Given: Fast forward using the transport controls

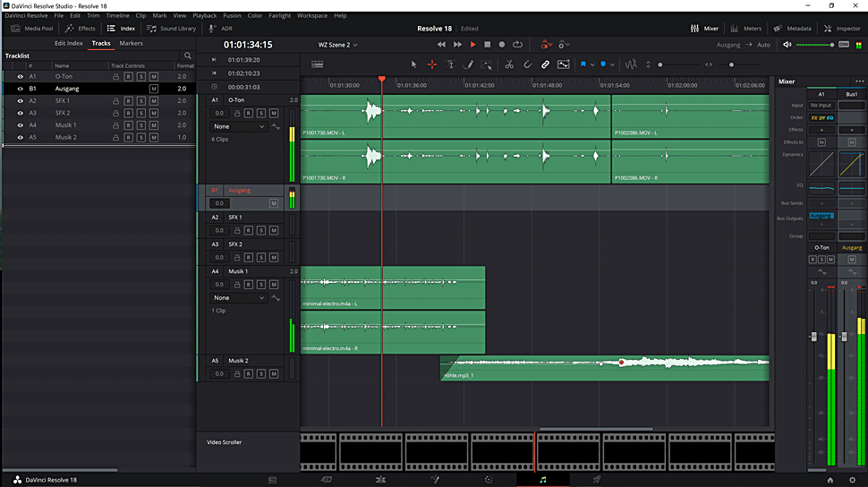Looking at the screenshot, I should coord(457,45).
